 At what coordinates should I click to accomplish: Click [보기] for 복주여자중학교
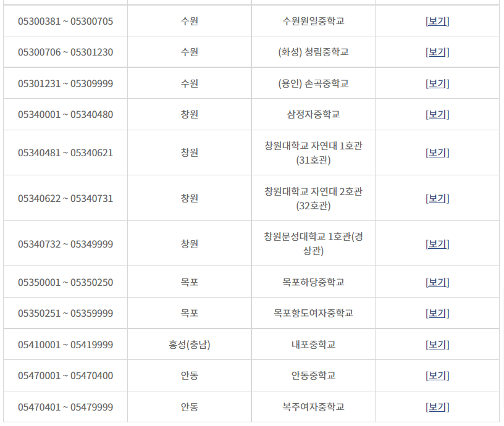[438, 406]
